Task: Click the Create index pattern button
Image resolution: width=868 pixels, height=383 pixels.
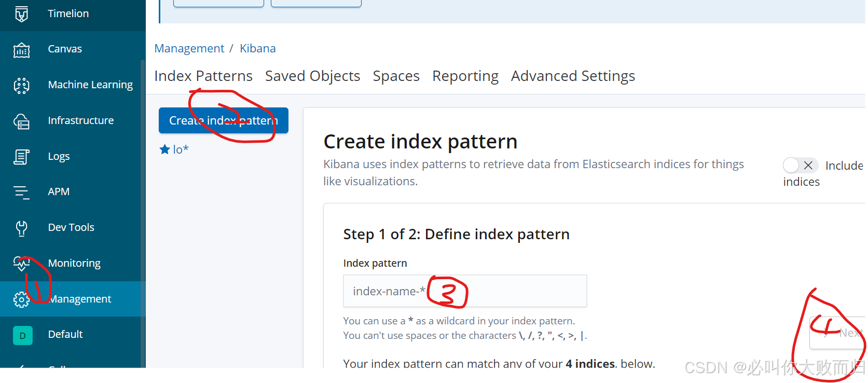Action: coord(224,120)
